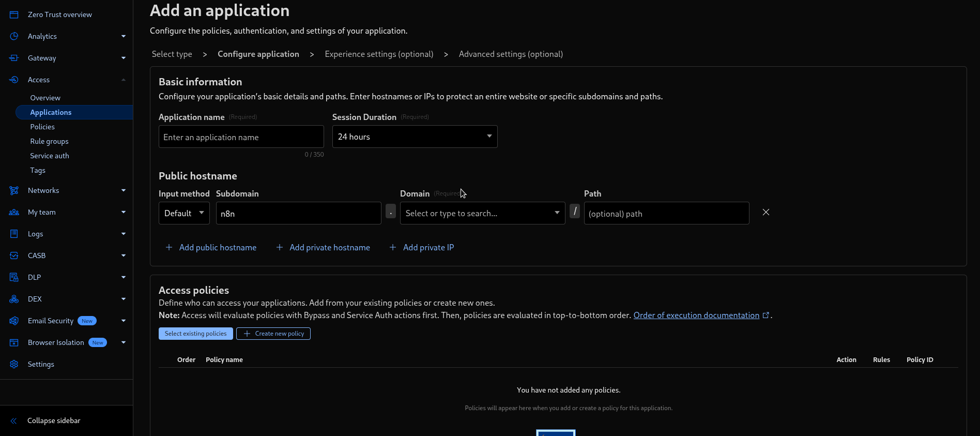Screen dimensions: 980x436
Task: Click the CASB icon in sidebar
Action: pyautogui.click(x=14, y=255)
